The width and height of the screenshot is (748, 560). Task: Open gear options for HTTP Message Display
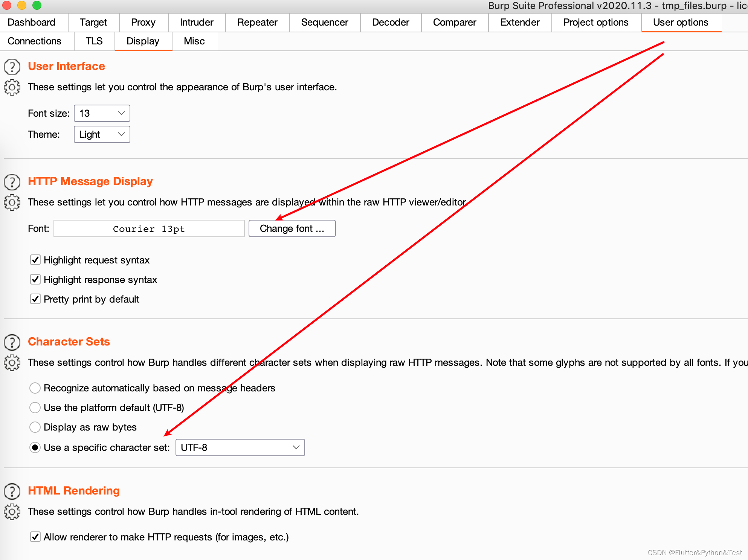pos(12,202)
